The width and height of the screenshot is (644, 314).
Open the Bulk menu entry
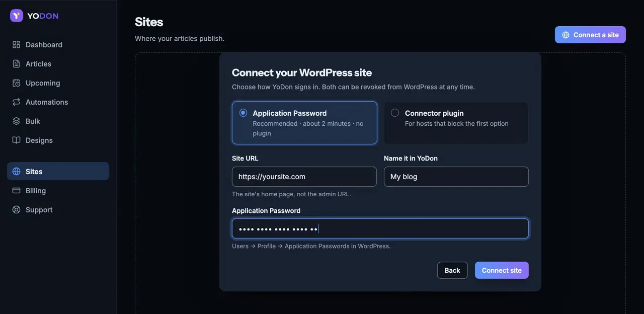pyautogui.click(x=58, y=121)
